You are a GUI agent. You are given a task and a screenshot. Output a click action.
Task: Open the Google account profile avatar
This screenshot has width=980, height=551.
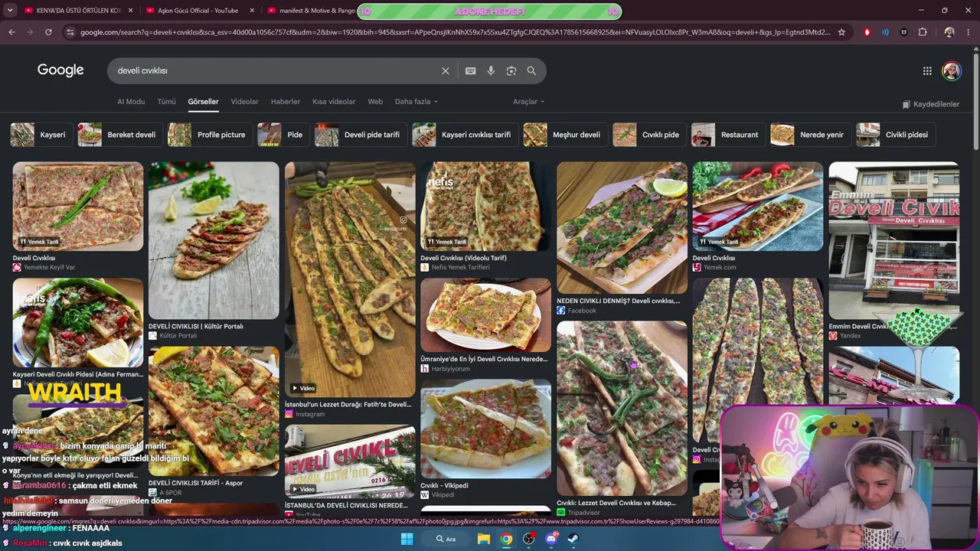tap(952, 70)
